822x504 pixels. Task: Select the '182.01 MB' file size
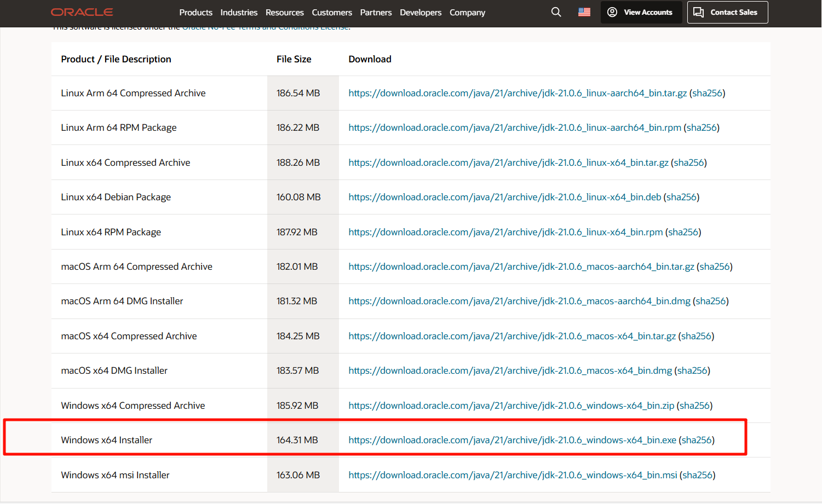point(297,267)
